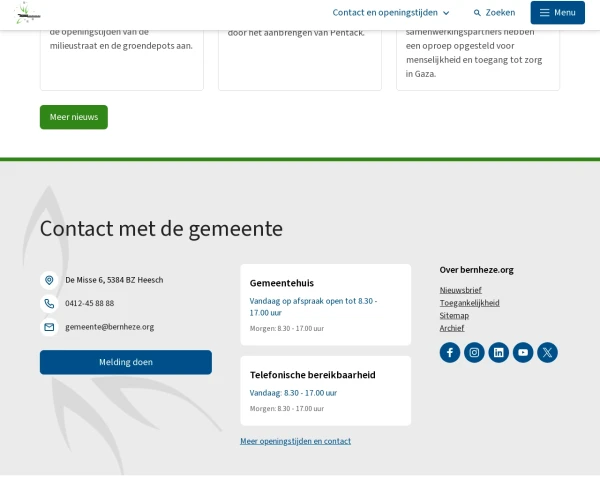This screenshot has width=600, height=480.
Task: Click the Bernheze logo in the header
Action: click(28, 13)
